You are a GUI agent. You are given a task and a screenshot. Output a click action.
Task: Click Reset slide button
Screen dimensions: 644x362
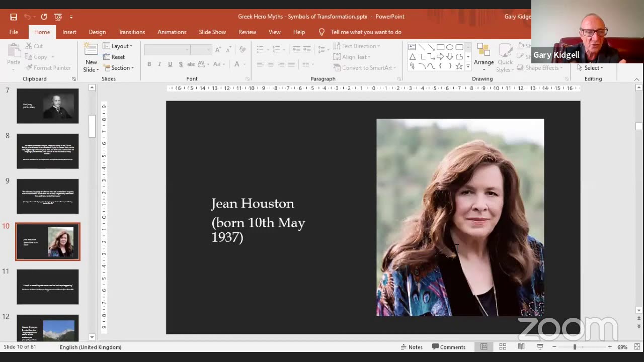114,57
